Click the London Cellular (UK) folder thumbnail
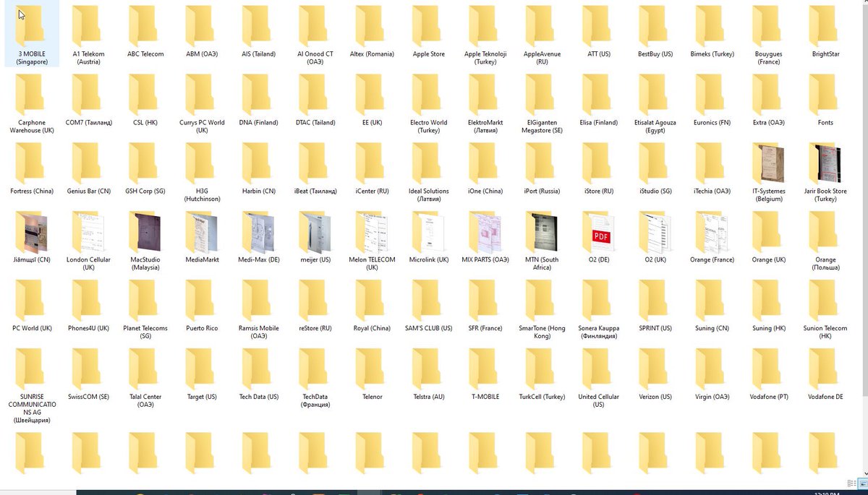This screenshot has height=495, width=868. pyautogui.click(x=89, y=232)
